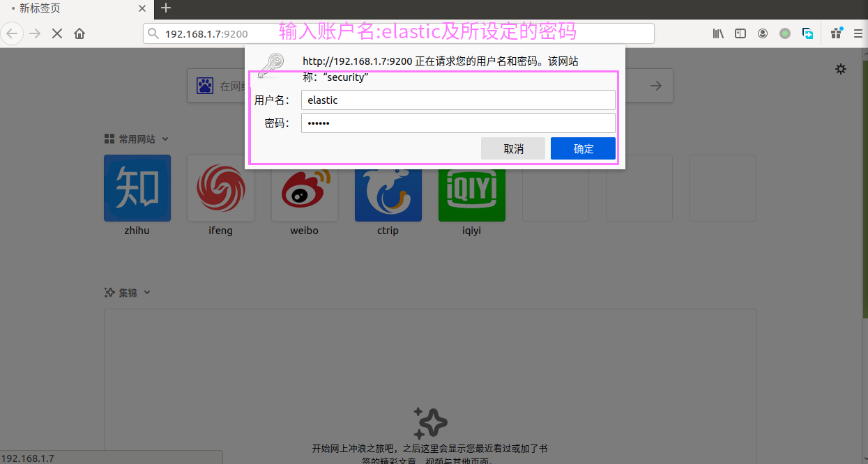Open the hamburger application menu
The width and height of the screenshot is (868, 464).
point(858,33)
